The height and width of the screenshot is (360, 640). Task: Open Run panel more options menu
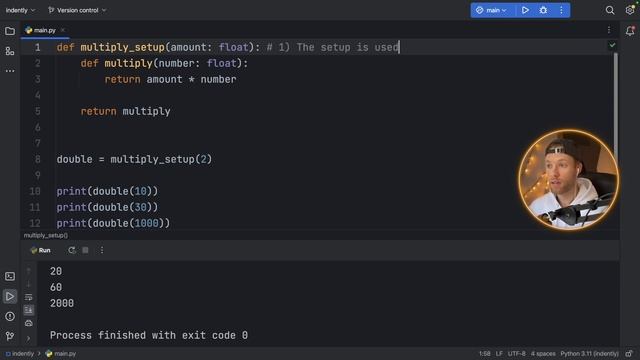(102, 250)
